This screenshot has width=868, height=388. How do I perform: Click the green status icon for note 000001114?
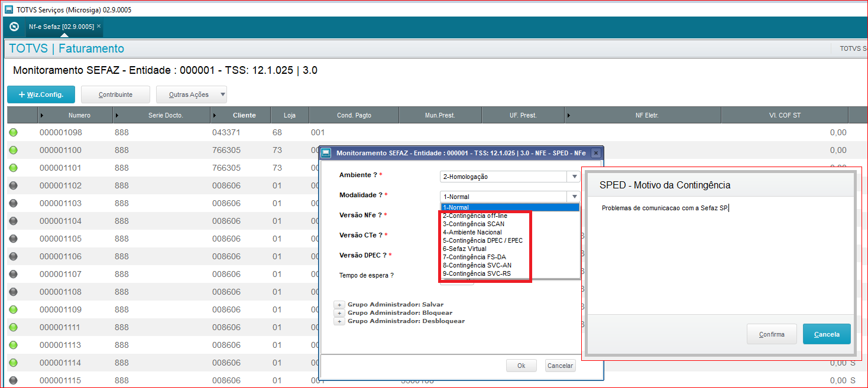[x=14, y=363]
